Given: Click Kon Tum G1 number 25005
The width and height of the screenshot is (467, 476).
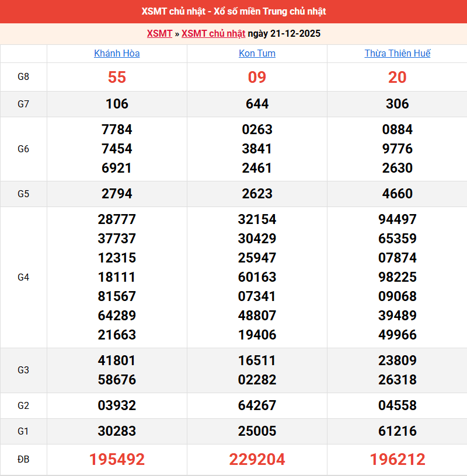Looking at the screenshot, I should tap(257, 432).
